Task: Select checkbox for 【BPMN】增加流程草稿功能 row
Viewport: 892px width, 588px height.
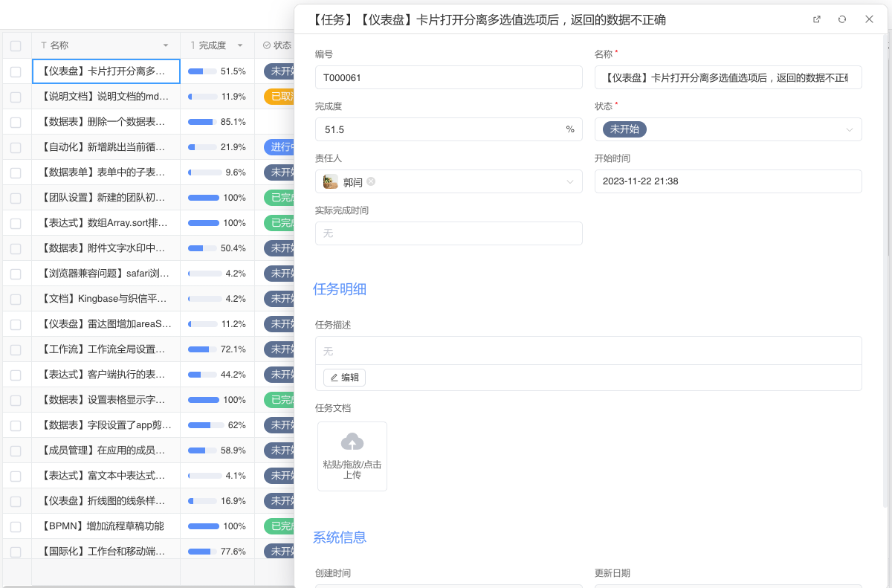Action: (x=16, y=526)
